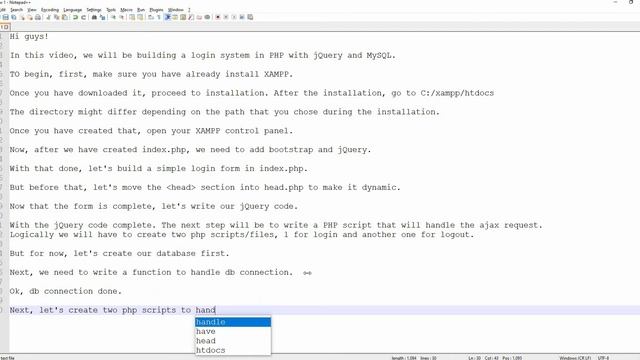This screenshot has width=640, height=360.
Task: Open the Plugins menu
Action: (x=156, y=10)
